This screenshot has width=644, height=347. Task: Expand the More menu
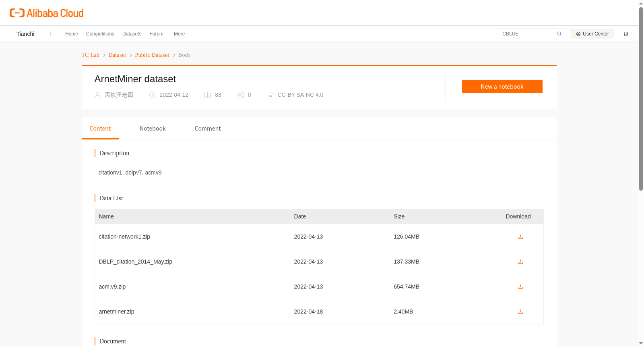coord(180,34)
